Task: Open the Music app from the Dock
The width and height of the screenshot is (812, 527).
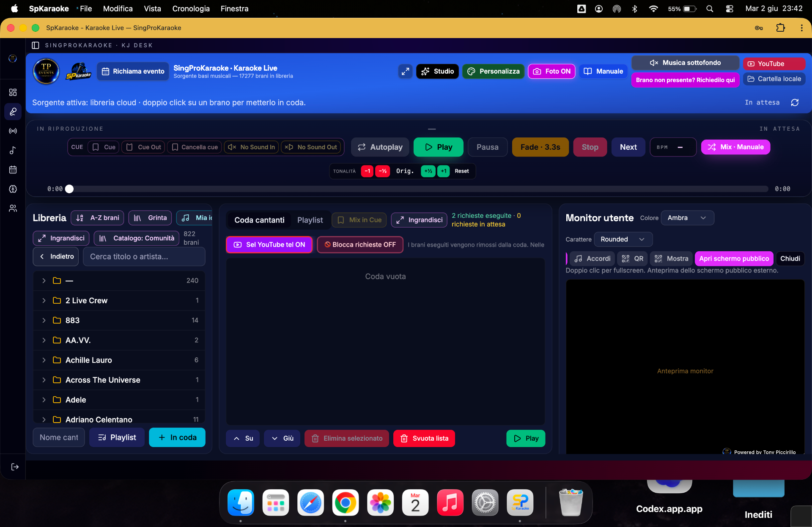Action: (x=450, y=503)
